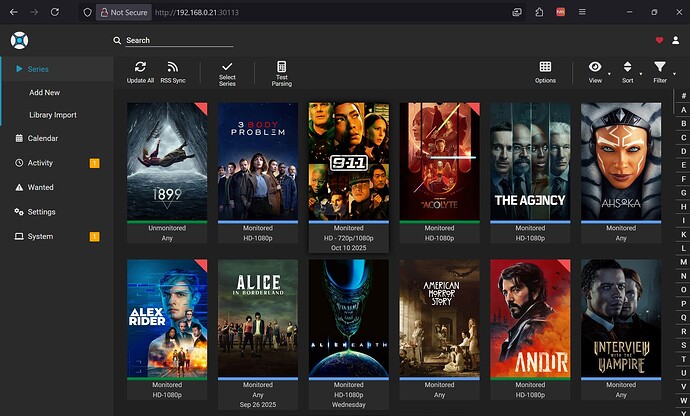Open the Filter funnel menu
The width and height of the screenshot is (690, 416).
coord(660,72)
